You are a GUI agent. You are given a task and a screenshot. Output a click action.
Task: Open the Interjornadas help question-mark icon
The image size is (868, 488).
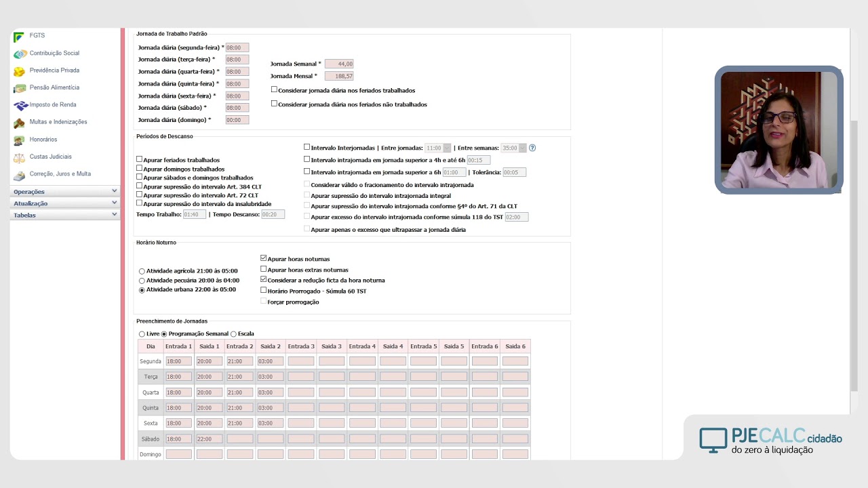532,148
